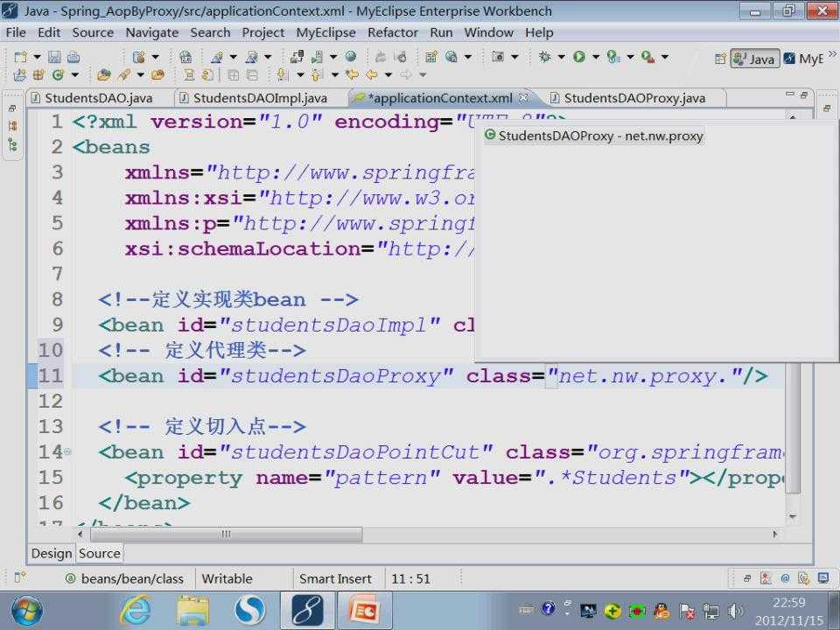
Task: Click line number 9 in the gutter
Action: [x=57, y=325]
